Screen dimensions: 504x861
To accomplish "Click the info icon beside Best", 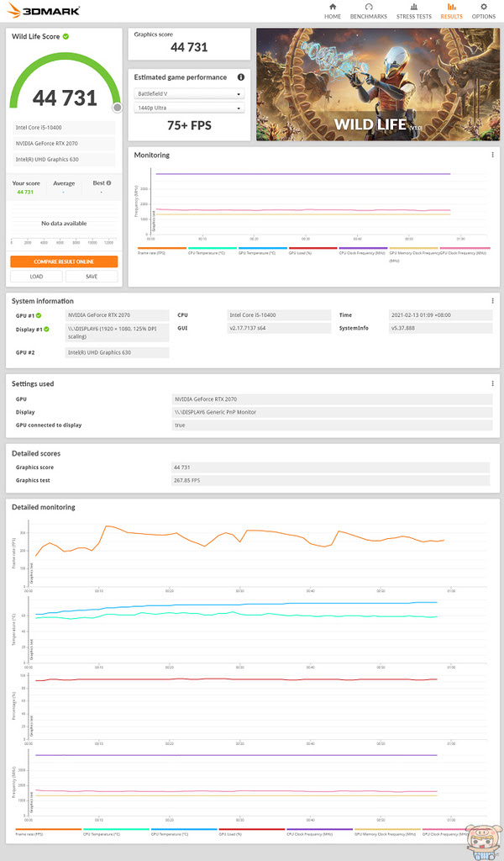I will tap(108, 182).
